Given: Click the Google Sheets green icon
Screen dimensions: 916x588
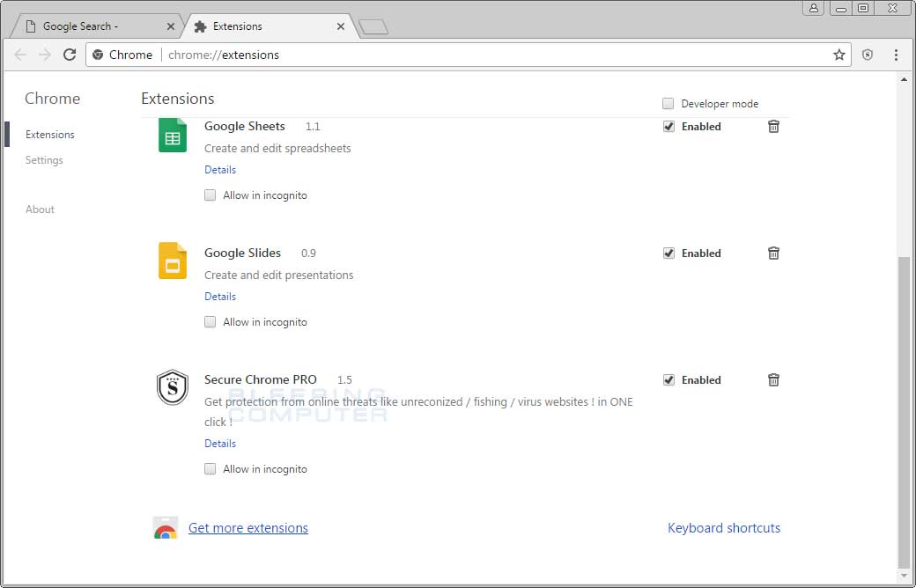Looking at the screenshot, I should [x=173, y=136].
